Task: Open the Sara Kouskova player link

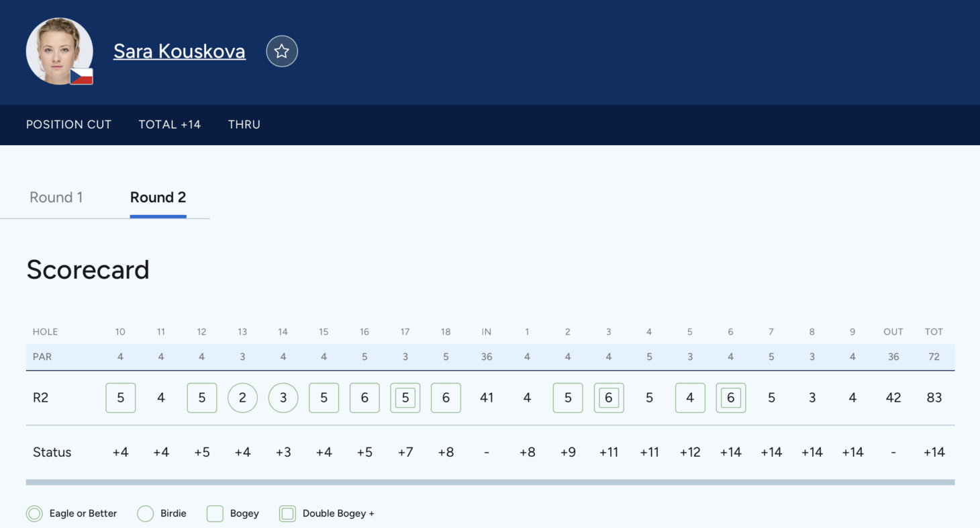Action: click(x=179, y=51)
